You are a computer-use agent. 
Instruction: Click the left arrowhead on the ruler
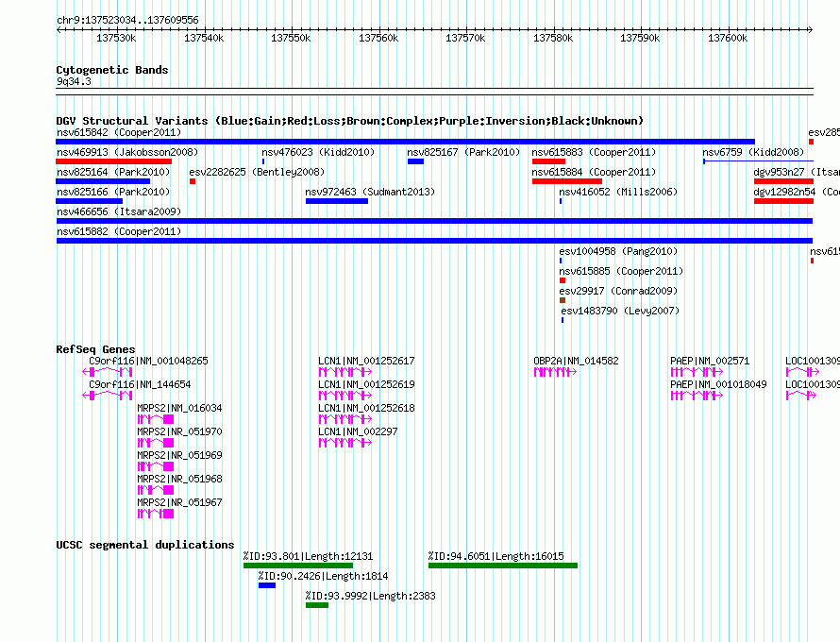coord(59,29)
